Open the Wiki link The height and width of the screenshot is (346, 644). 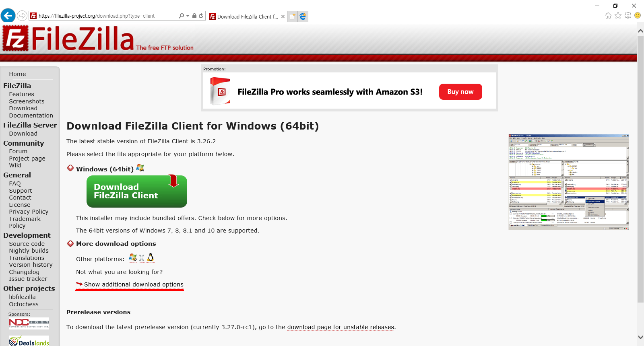pos(15,165)
